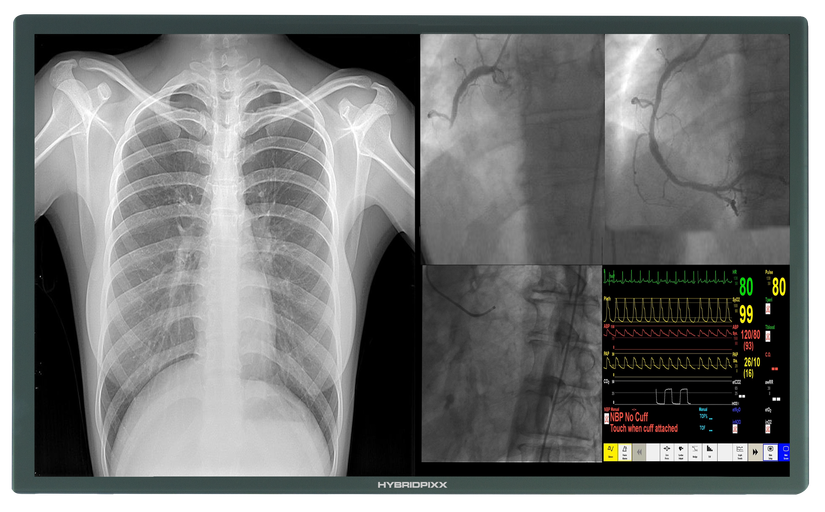This screenshot has height=512, width=825.
Task: Select the yellow SpO2 value 99
Action: 746,315
